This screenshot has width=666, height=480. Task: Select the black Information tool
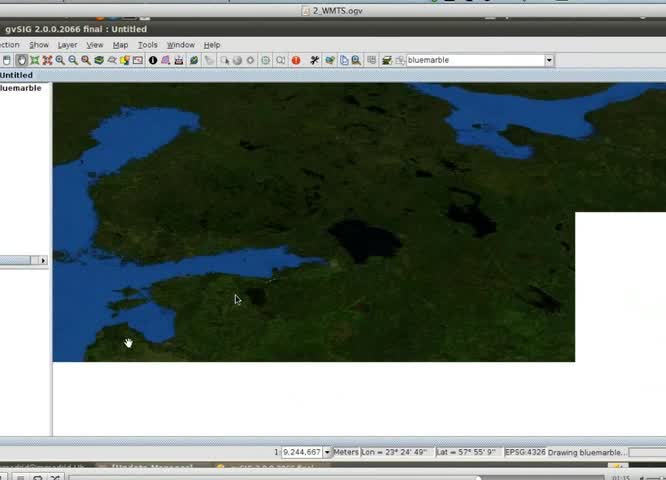coord(153,60)
